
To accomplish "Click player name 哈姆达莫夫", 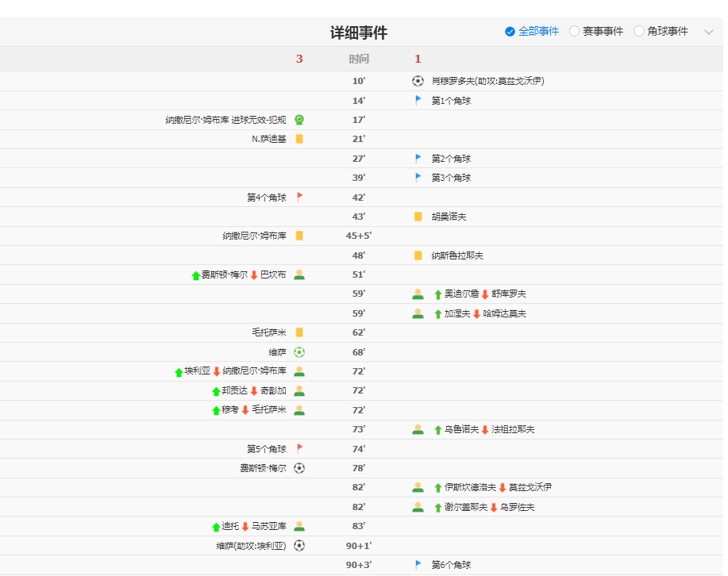I will click(x=505, y=313).
